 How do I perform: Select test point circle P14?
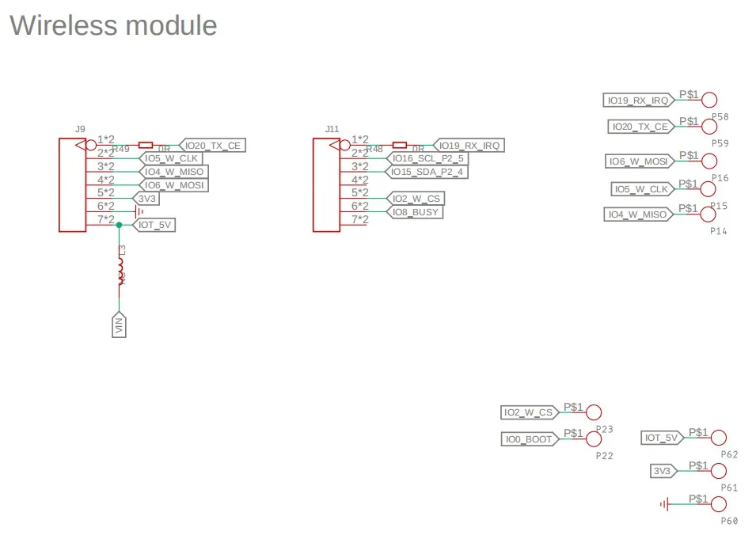708,214
